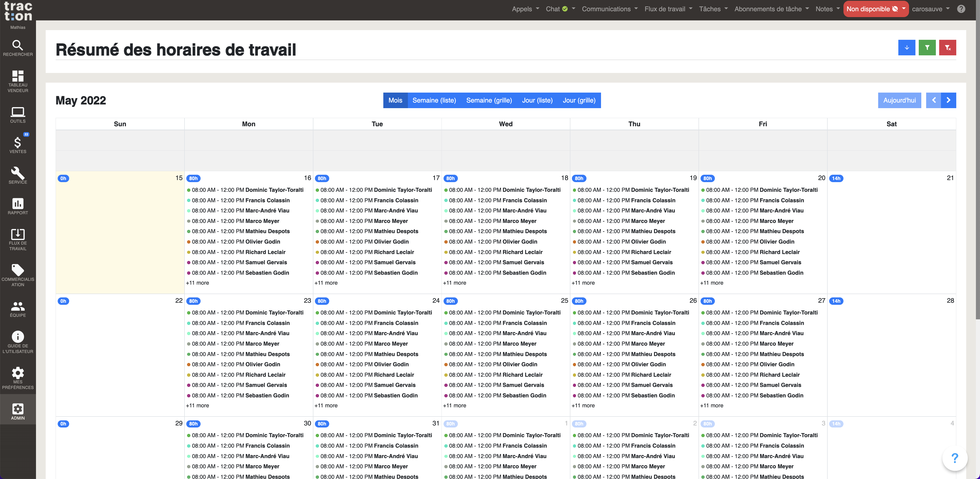980x479 pixels.
Task: Click the 0h badge on Sunday 15
Action: tap(63, 178)
